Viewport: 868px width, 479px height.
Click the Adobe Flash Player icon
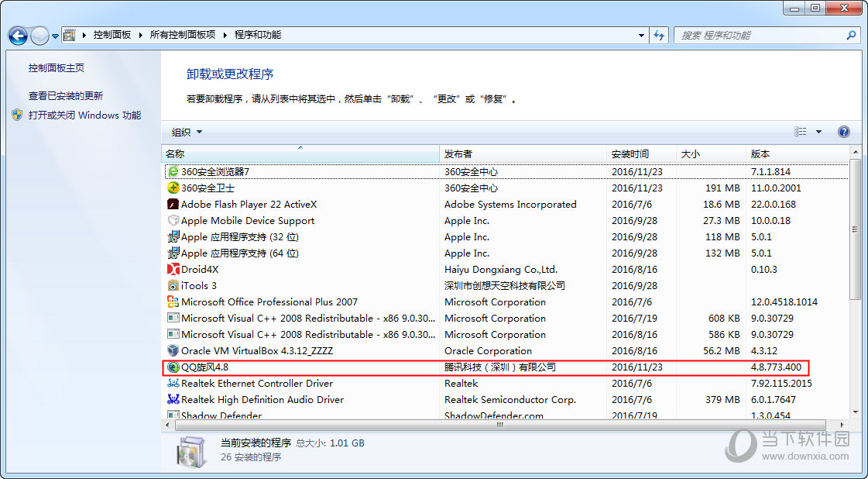click(173, 205)
